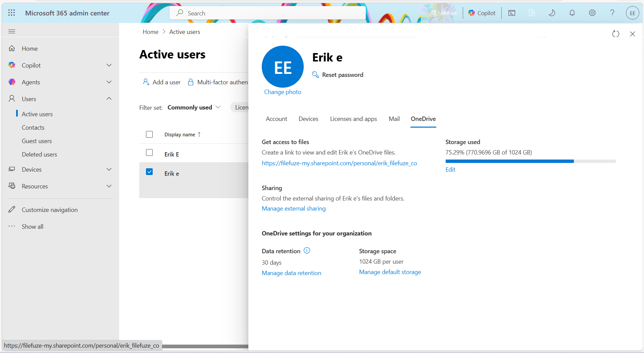Click the Change photo link
This screenshot has height=353, width=644.
click(x=283, y=92)
